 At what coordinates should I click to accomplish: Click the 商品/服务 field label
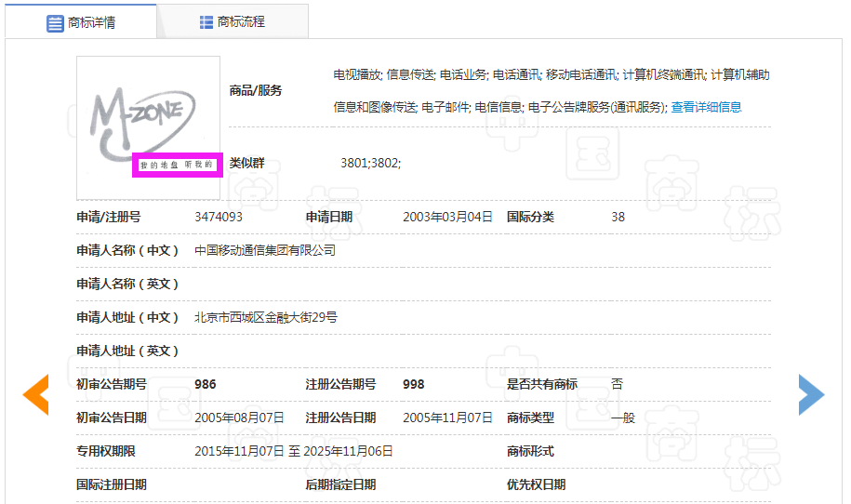256,90
